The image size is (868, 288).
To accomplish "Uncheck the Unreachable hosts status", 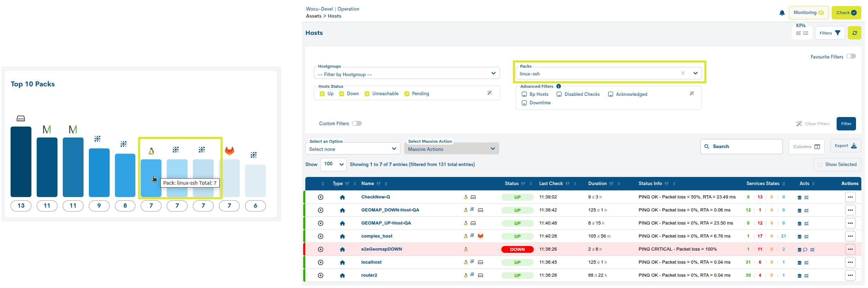I will click(x=367, y=94).
